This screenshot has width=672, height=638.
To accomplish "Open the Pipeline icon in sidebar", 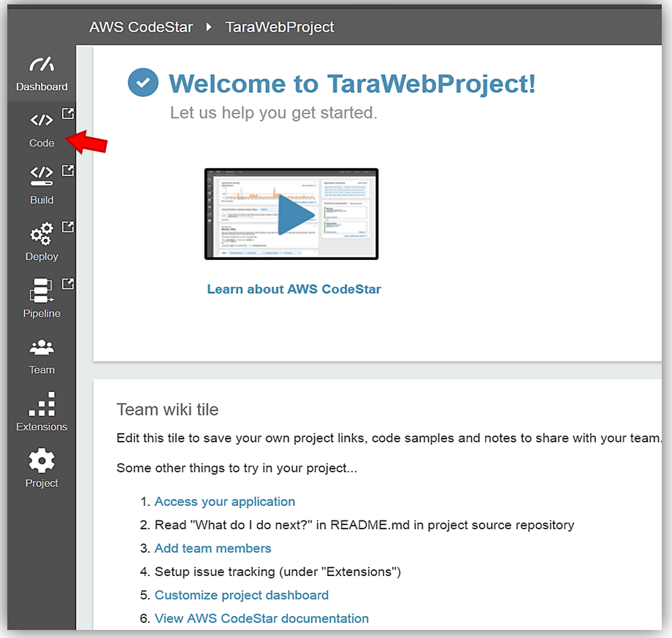I will (41, 291).
